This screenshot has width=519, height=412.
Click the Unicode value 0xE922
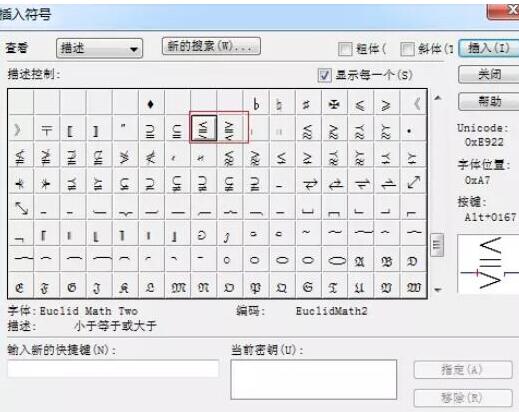[x=484, y=142]
